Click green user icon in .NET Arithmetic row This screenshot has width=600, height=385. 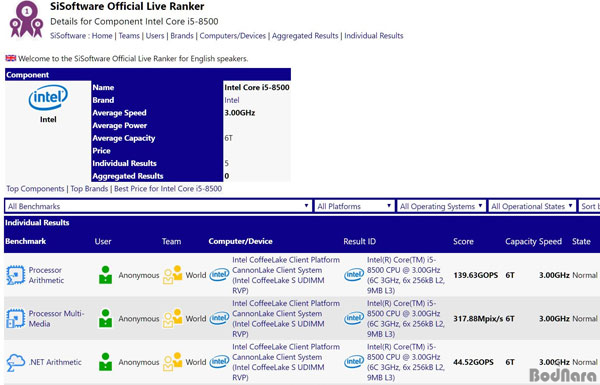pos(105,362)
